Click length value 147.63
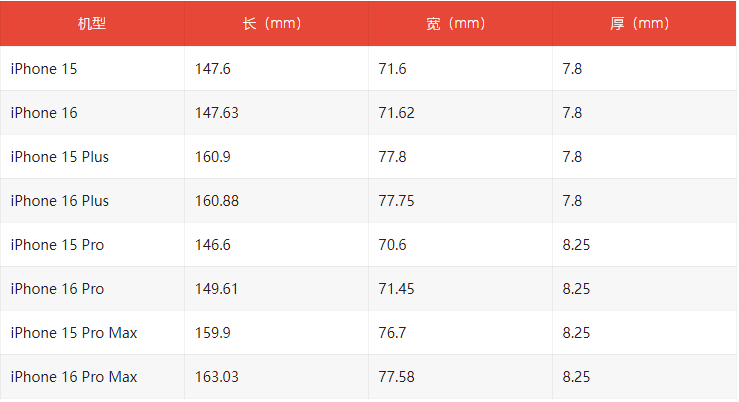Screen dimensions: 739x402 click(x=217, y=113)
